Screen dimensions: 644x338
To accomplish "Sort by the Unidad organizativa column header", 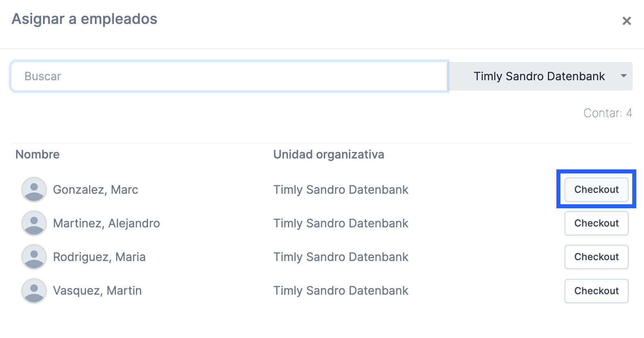I will coord(328,154).
